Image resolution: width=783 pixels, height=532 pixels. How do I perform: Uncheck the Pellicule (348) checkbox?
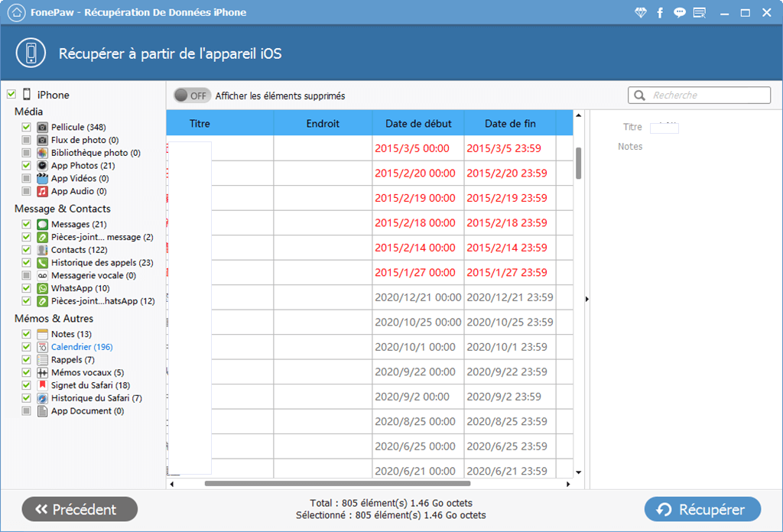click(27, 127)
